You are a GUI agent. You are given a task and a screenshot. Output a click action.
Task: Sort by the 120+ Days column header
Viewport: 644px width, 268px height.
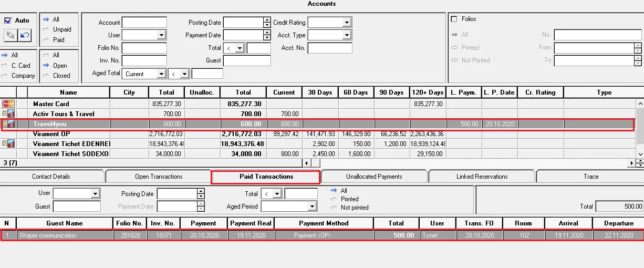pyautogui.click(x=428, y=92)
